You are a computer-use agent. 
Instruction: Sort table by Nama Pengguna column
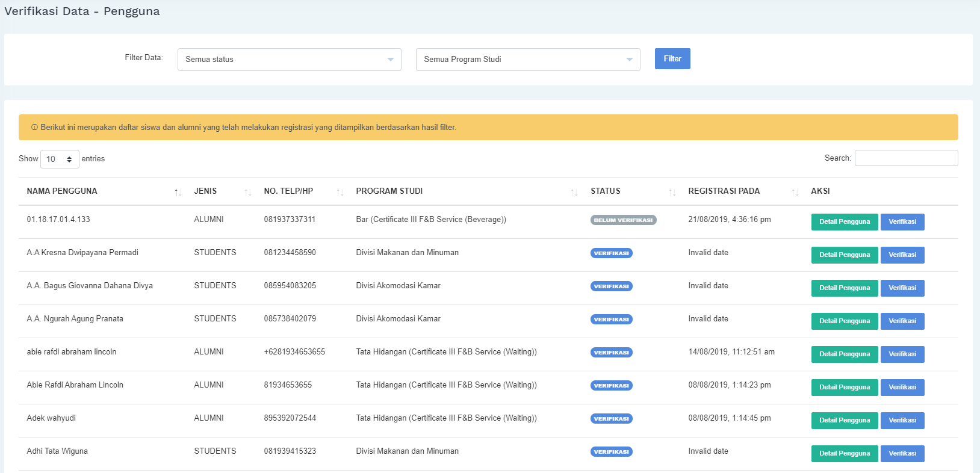point(62,191)
